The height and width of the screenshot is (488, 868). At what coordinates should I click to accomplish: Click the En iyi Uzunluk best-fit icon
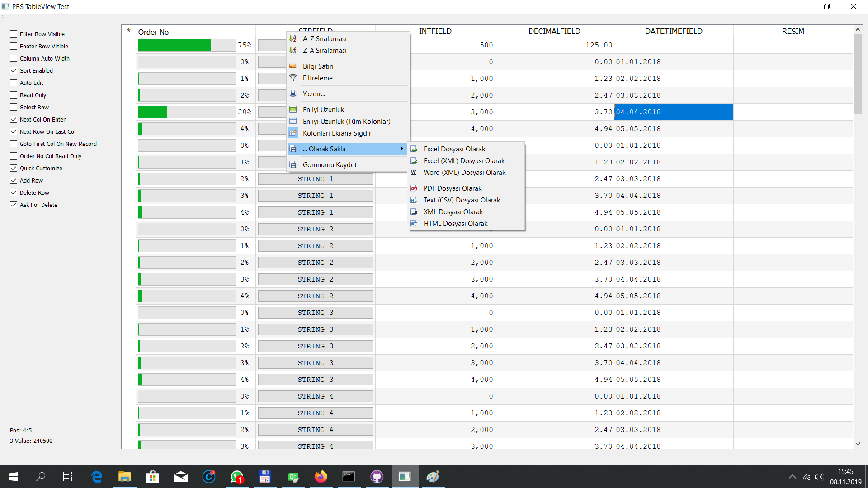click(293, 109)
